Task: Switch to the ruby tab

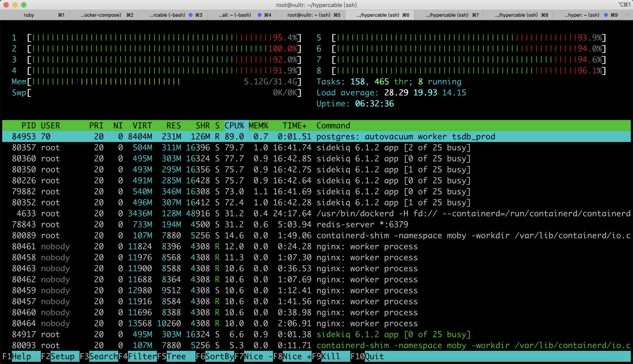Action: coord(35,15)
